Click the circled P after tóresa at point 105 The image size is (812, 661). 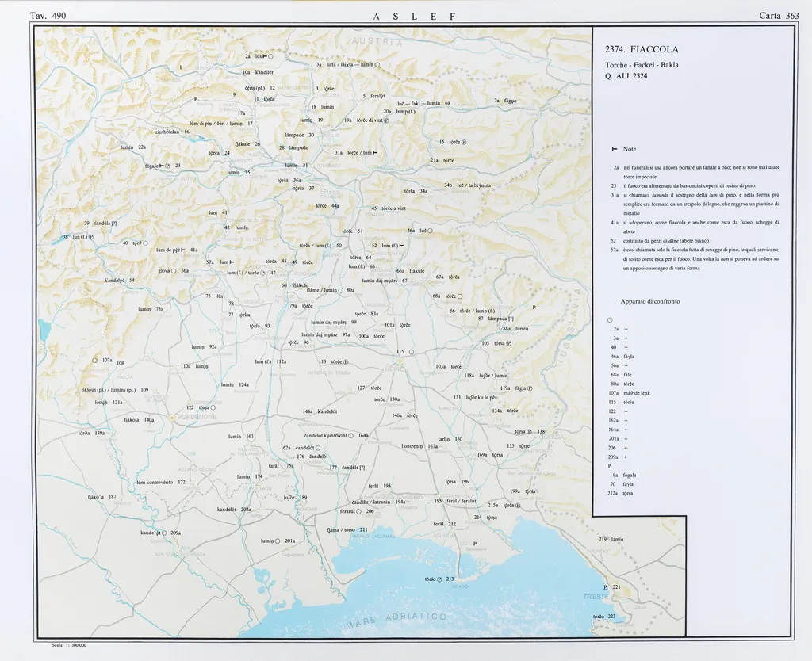(508, 343)
